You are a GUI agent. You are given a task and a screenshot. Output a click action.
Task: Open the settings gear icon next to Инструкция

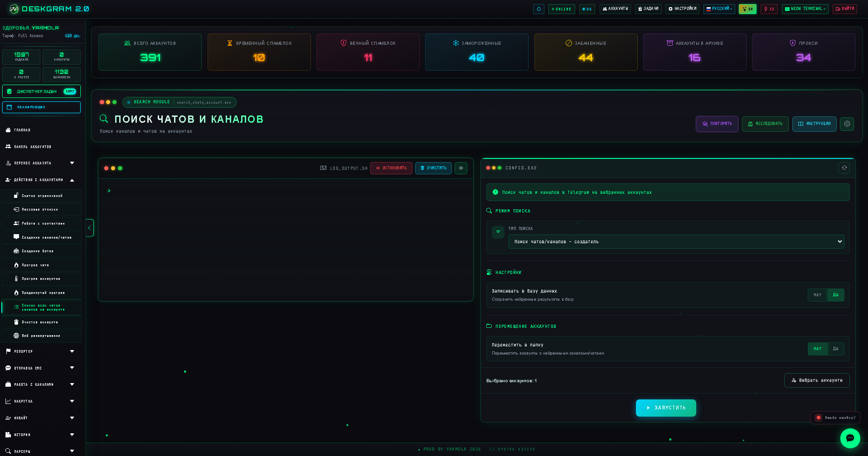(x=847, y=124)
